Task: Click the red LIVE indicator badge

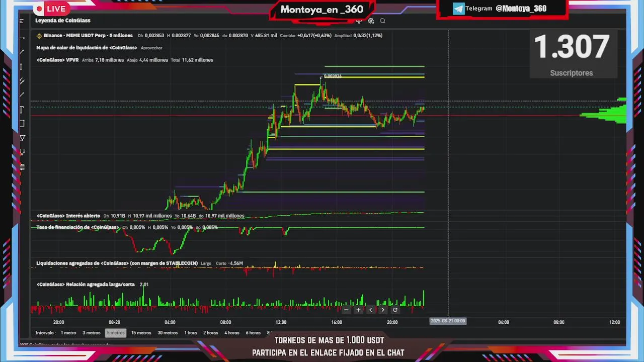Action: pos(51,9)
